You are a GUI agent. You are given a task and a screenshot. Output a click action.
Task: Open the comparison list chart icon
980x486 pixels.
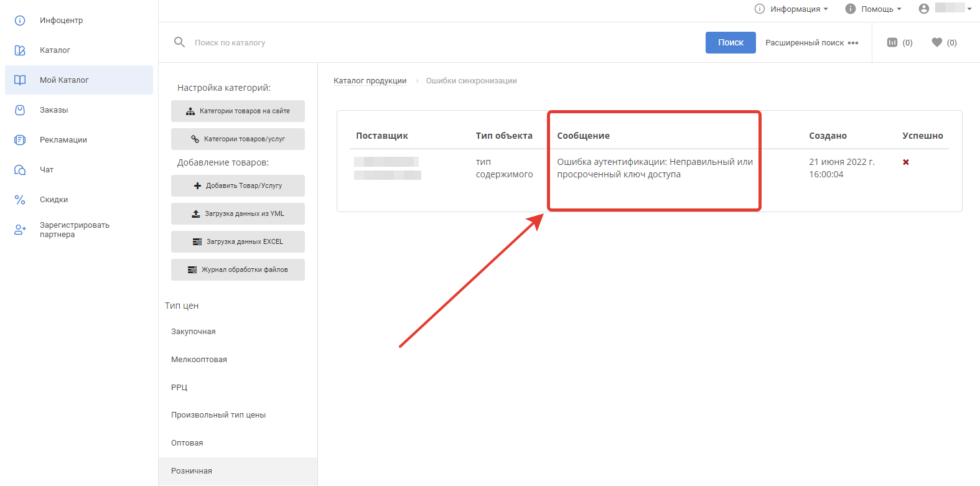(892, 42)
